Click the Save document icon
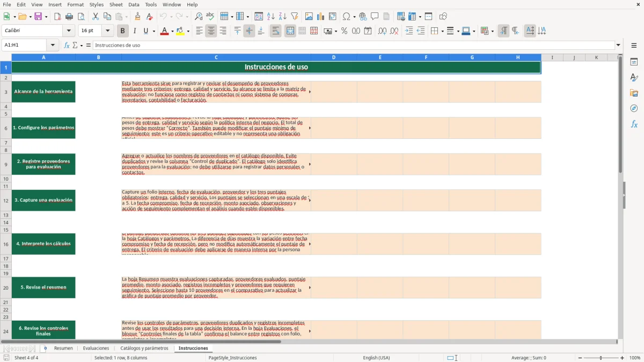644x362 pixels. point(38,17)
